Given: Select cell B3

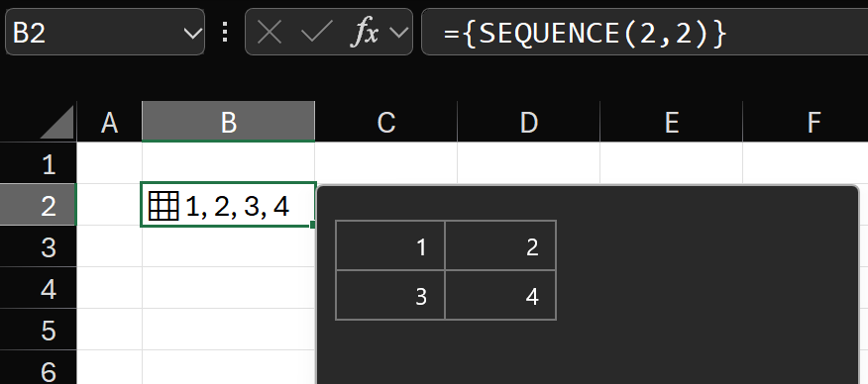Looking at the screenshot, I should [229, 247].
